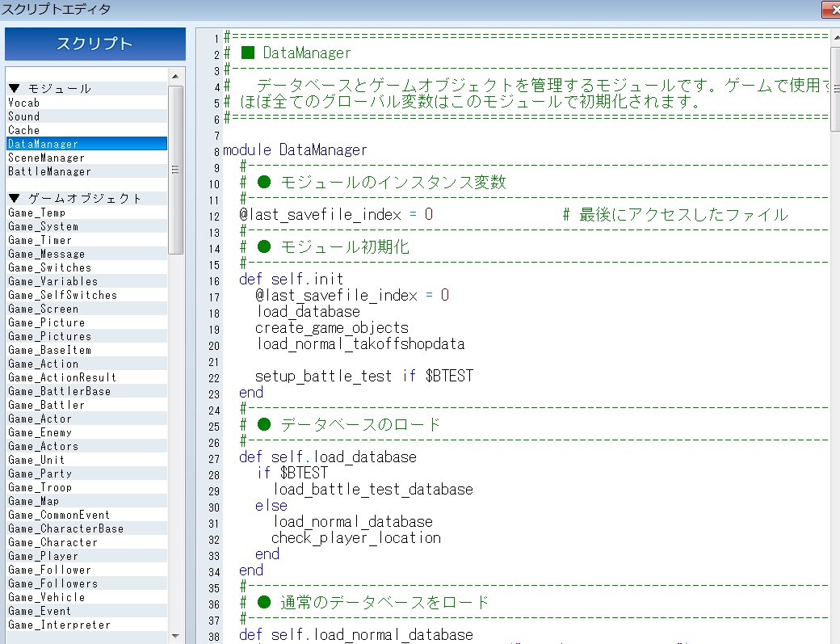The image size is (840, 644).
Task: Select Game_Interpreter in the script list
Action: (86, 625)
